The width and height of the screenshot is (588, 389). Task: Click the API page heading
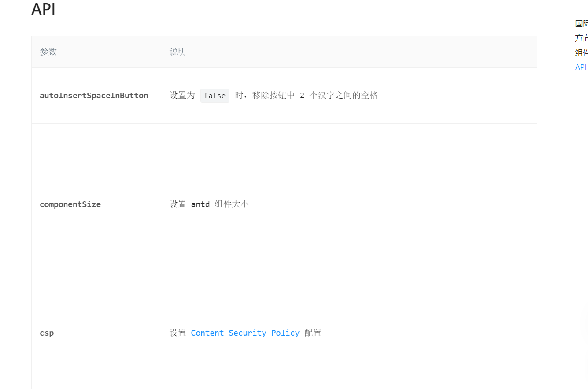pos(43,9)
